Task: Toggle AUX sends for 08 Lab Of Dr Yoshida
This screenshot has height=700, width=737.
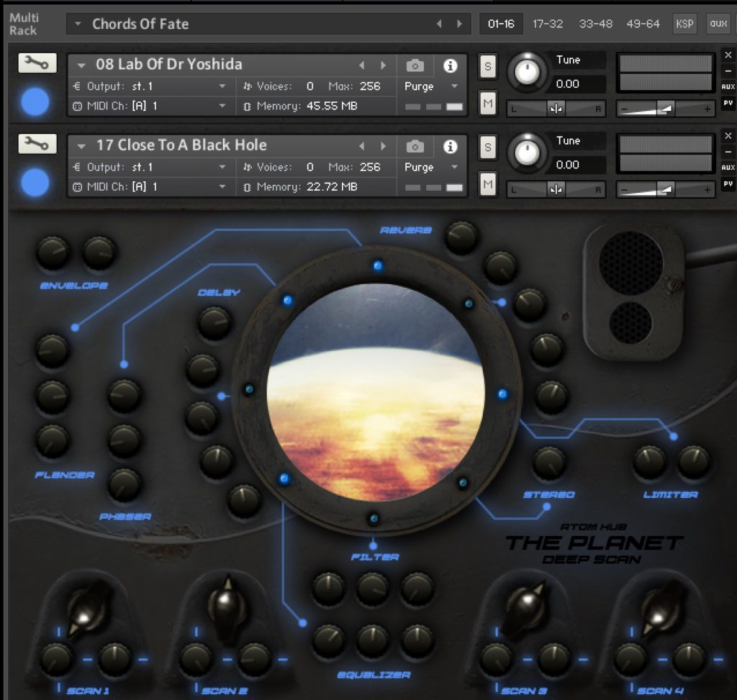Action: 728,86
